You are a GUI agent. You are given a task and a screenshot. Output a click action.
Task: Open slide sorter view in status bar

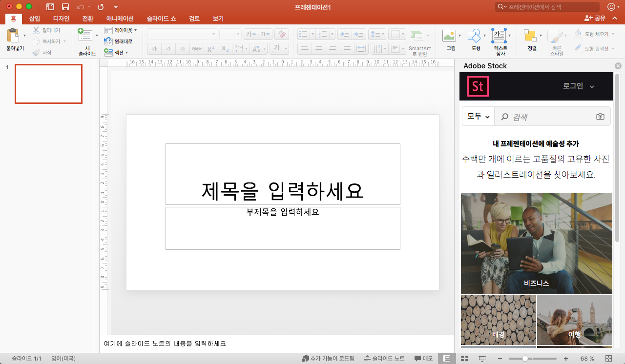(x=464, y=359)
